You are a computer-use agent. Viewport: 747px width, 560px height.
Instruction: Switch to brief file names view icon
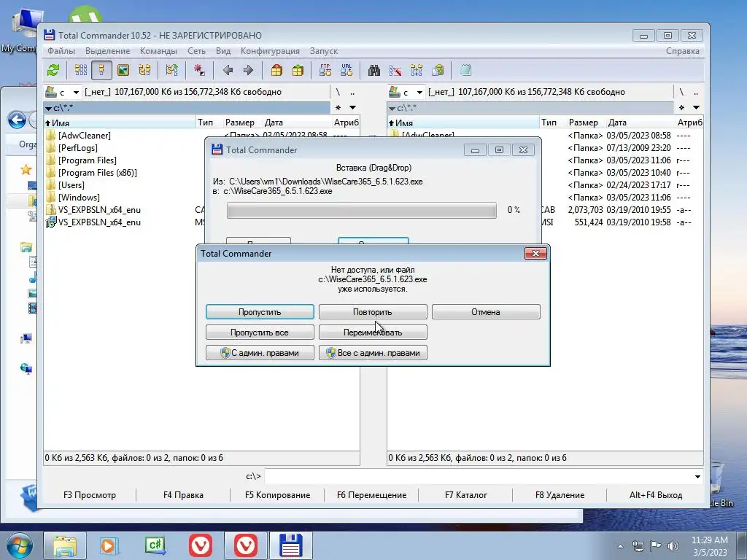click(x=80, y=71)
